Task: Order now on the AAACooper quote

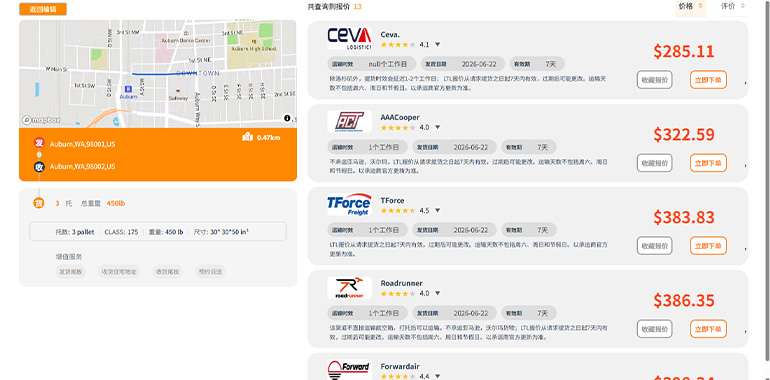Action: 708,163
